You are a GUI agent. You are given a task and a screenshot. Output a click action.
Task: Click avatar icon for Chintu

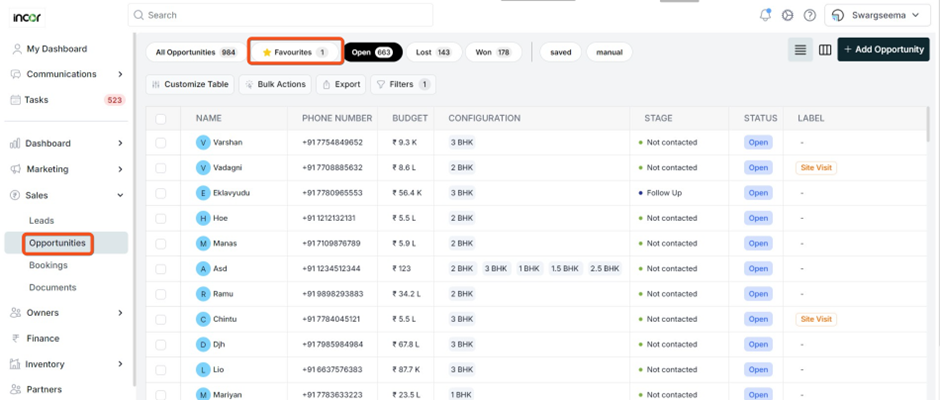(203, 319)
